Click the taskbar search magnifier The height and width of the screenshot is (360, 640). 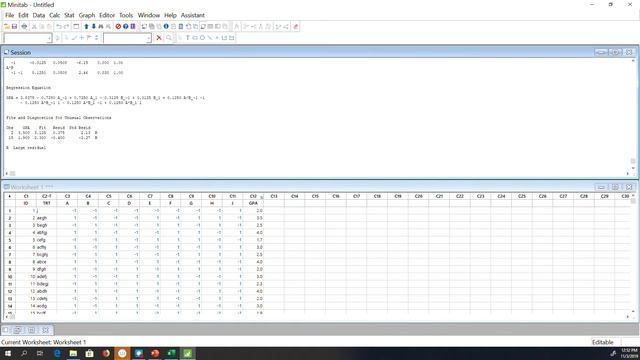24,353
